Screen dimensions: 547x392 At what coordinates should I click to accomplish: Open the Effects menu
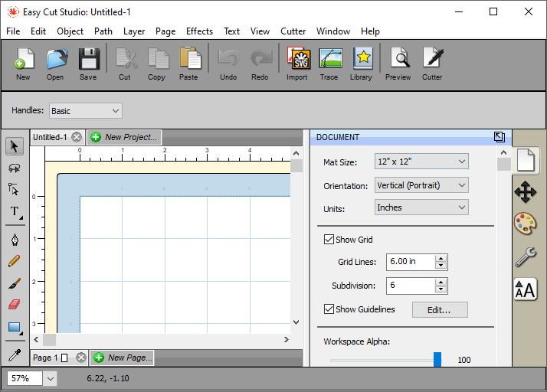click(199, 31)
